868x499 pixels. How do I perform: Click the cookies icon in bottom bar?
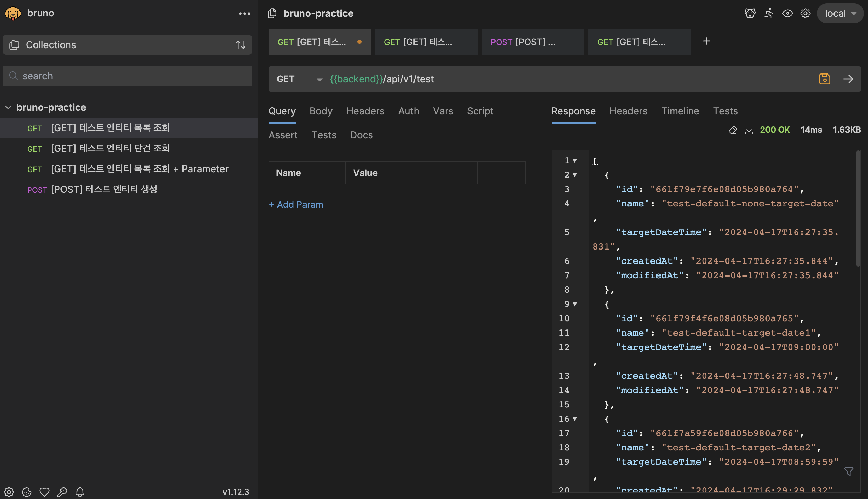pos(27,492)
